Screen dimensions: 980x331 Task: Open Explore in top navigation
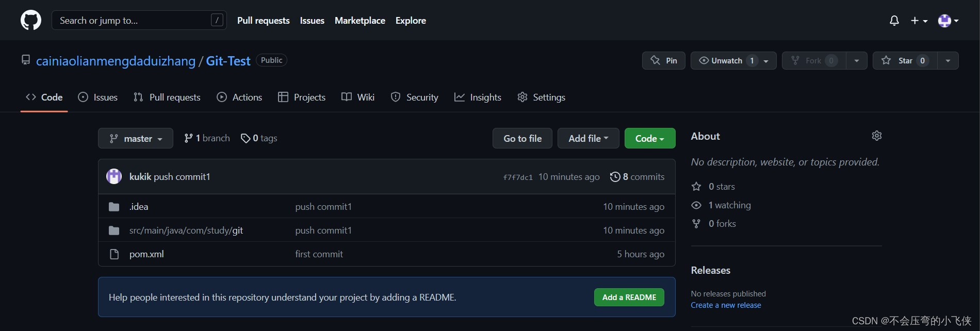click(x=411, y=21)
